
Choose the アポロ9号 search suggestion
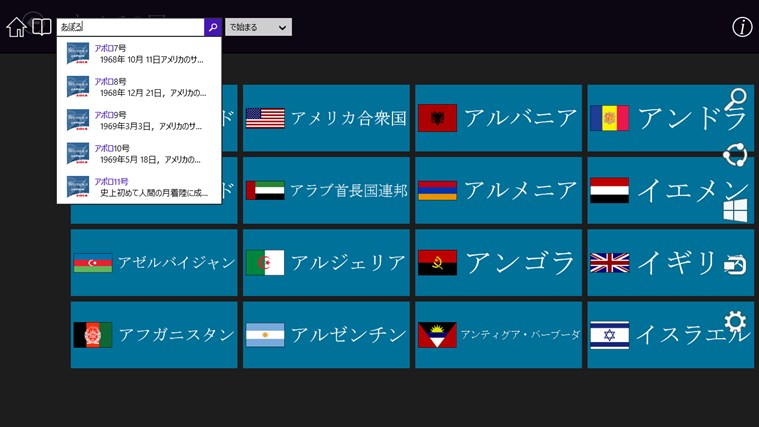pos(139,120)
